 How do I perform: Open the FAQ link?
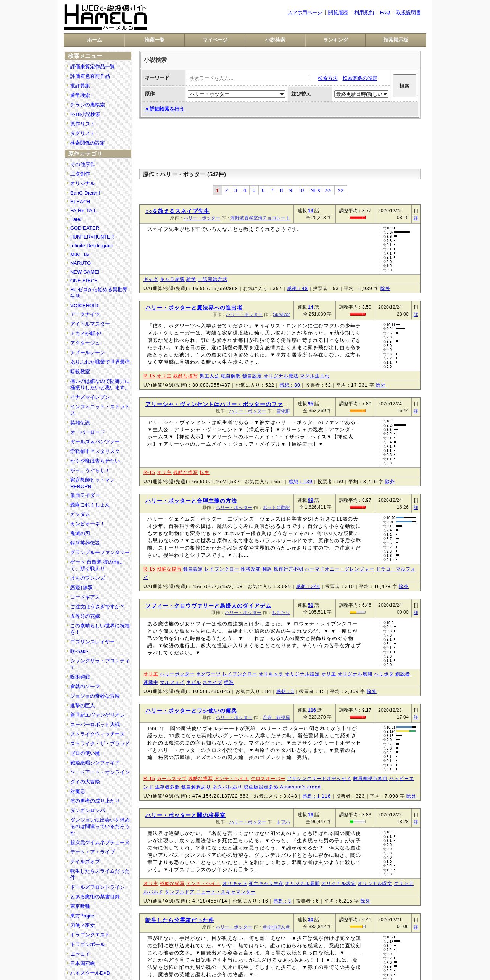[385, 13]
